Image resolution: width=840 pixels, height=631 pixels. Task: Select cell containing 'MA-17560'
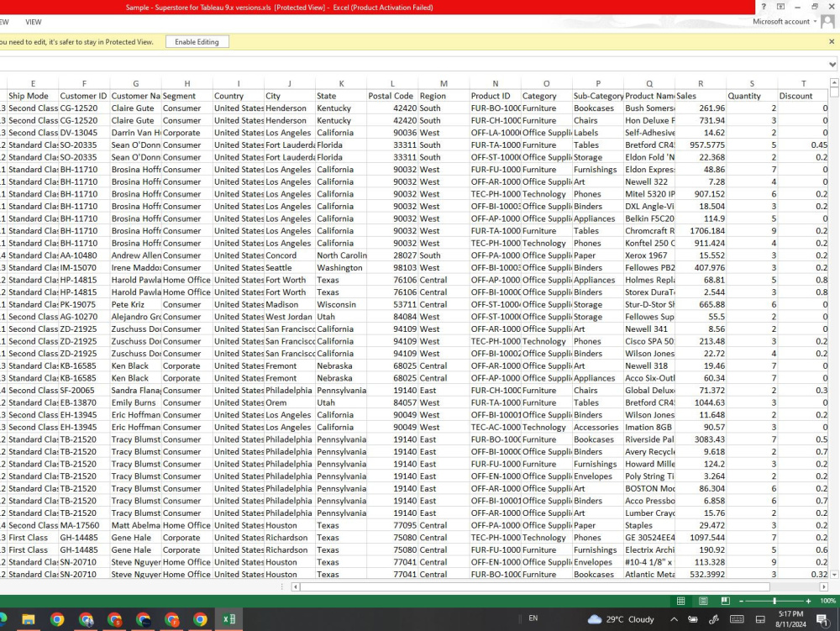pyautogui.click(x=84, y=525)
